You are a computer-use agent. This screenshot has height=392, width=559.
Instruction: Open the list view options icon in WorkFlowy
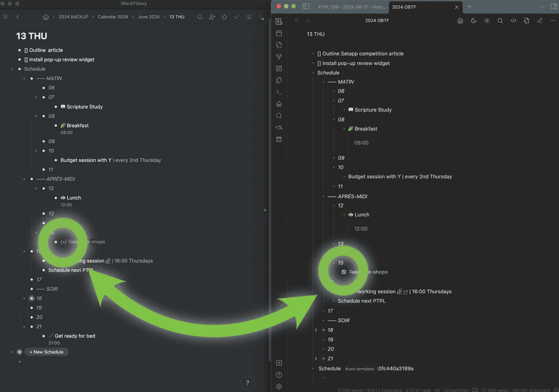(249, 17)
